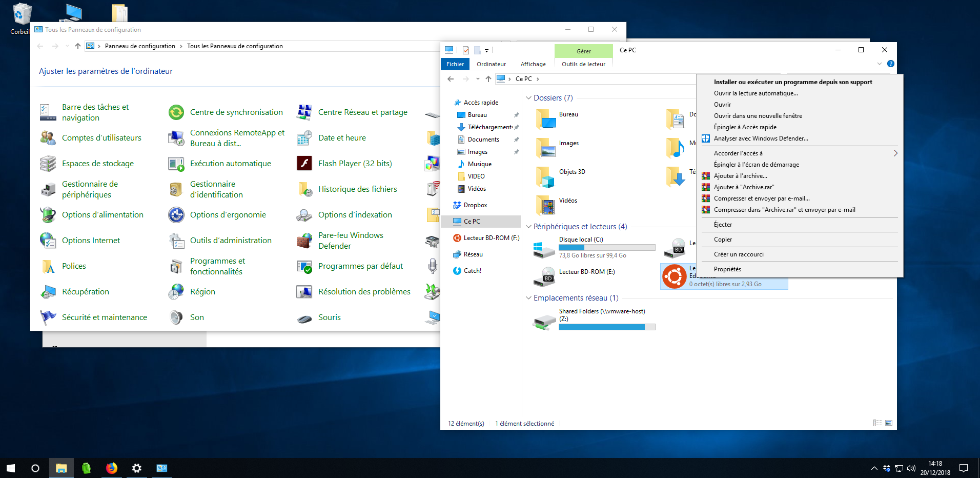Click the Disque local (C:) usage bar
Viewport: 980px width, 478px height.
(x=607, y=247)
